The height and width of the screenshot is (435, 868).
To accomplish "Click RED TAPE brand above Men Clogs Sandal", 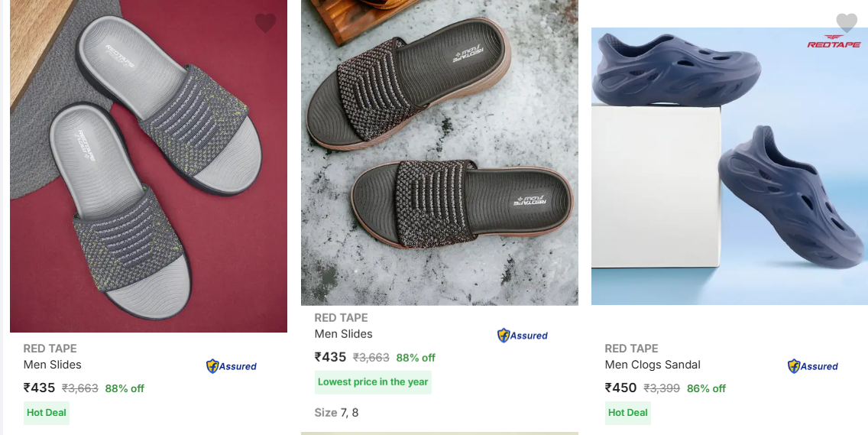I will 631,349.
